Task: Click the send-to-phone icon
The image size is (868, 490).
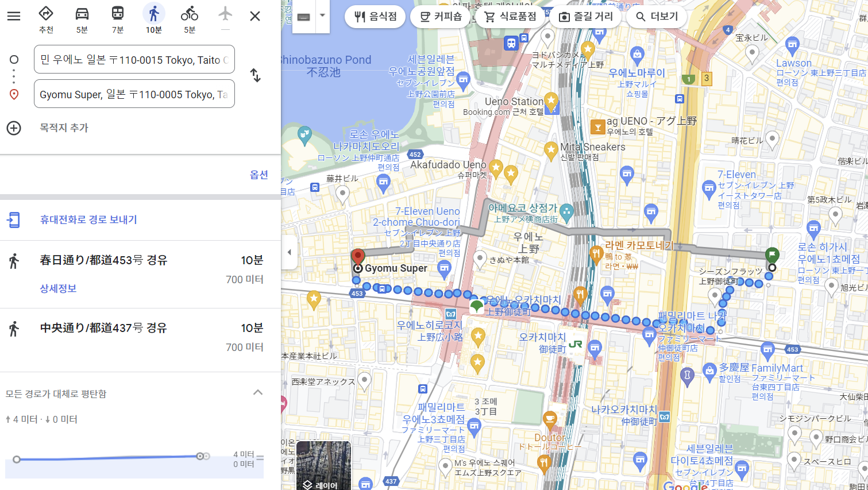Action: (x=14, y=219)
